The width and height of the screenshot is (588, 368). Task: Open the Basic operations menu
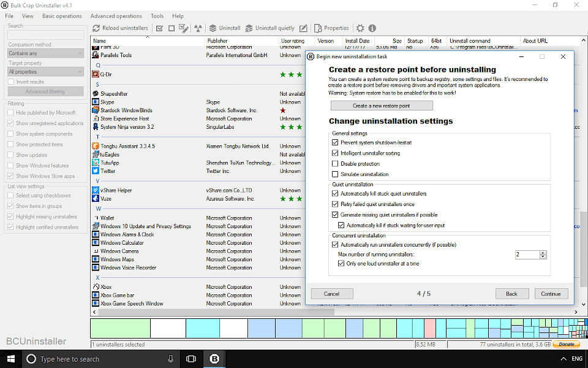point(62,16)
